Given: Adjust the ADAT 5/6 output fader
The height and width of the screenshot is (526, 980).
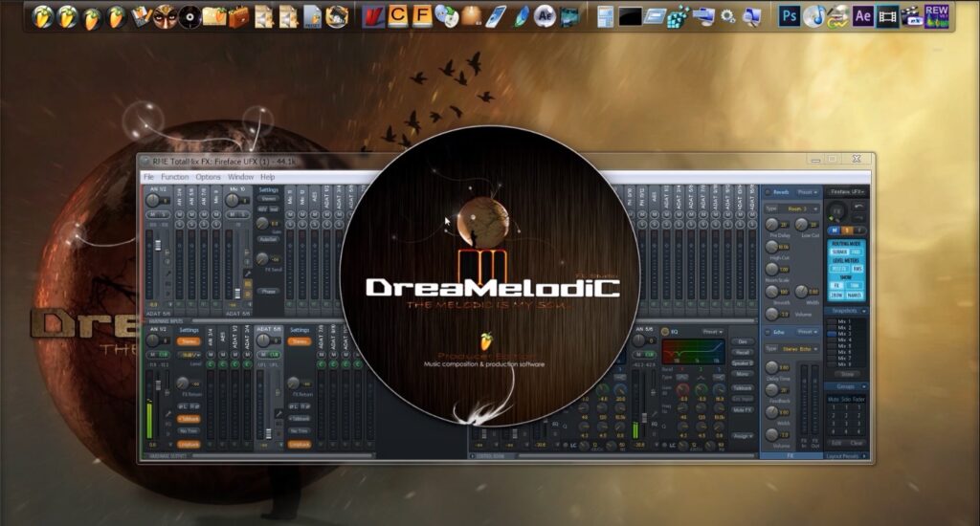Looking at the screenshot, I should [269, 433].
